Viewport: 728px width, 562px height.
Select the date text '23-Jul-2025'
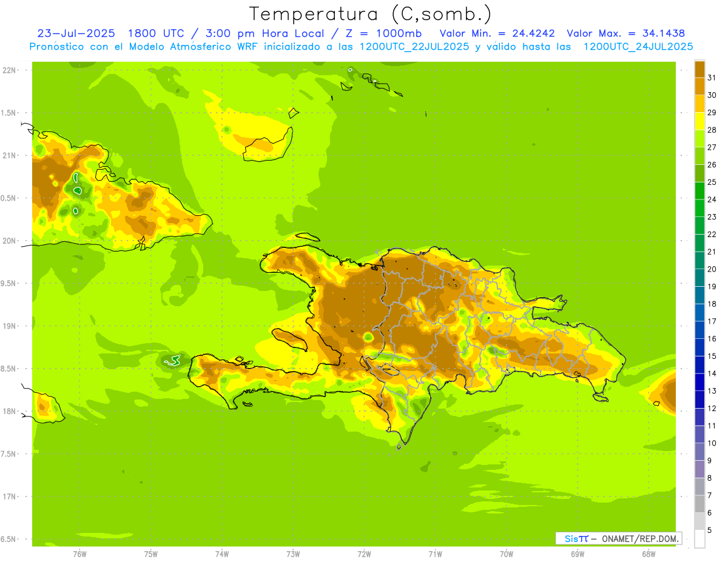pos(76,33)
